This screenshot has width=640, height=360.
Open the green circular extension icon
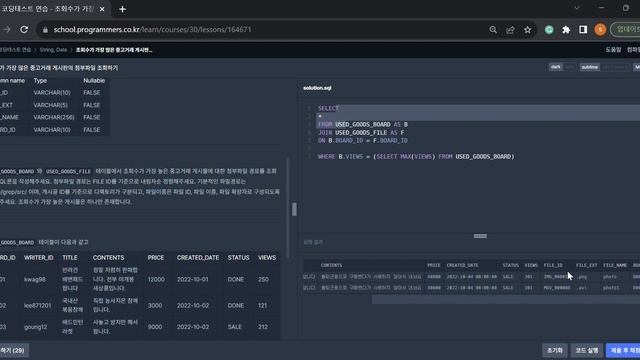click(549, 29)
